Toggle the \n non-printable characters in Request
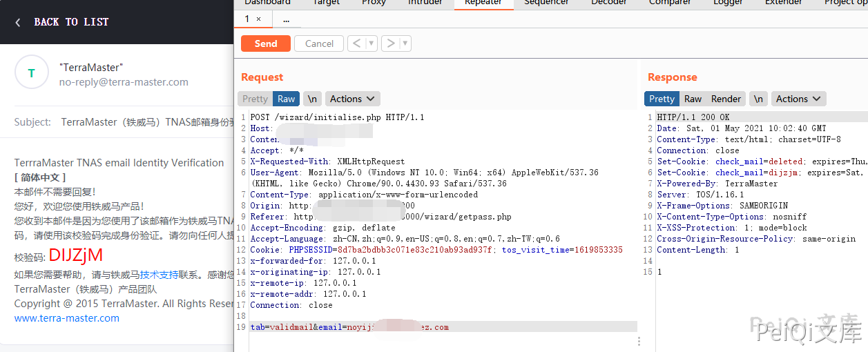The height and width of the screenshot is (352, 868). 312,99
